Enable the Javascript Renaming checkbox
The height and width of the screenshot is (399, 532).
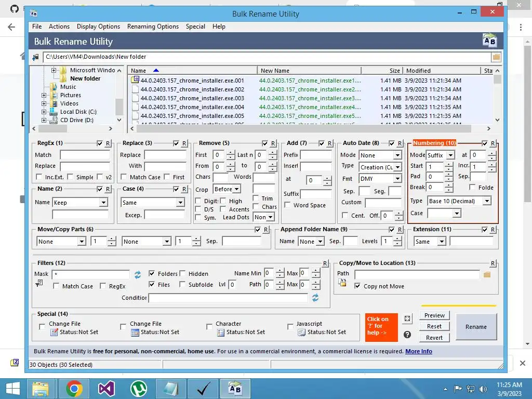pyautogui.click(x=290, y=327)
